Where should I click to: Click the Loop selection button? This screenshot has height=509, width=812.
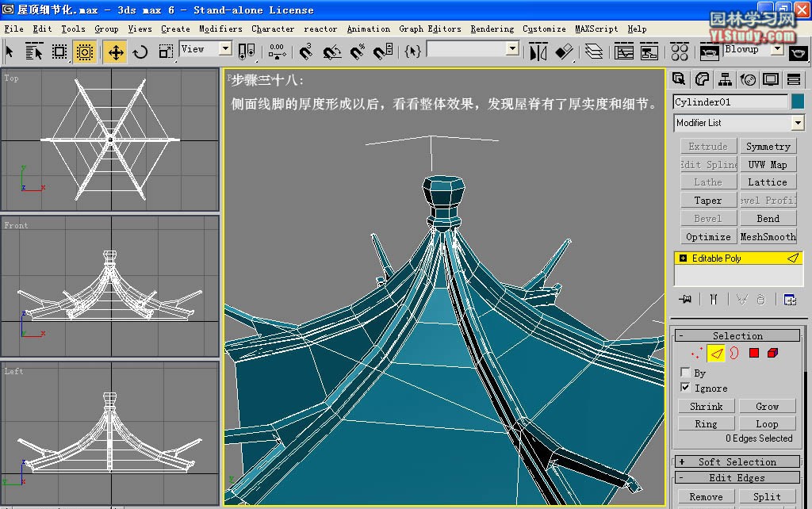tap(767, 424)
